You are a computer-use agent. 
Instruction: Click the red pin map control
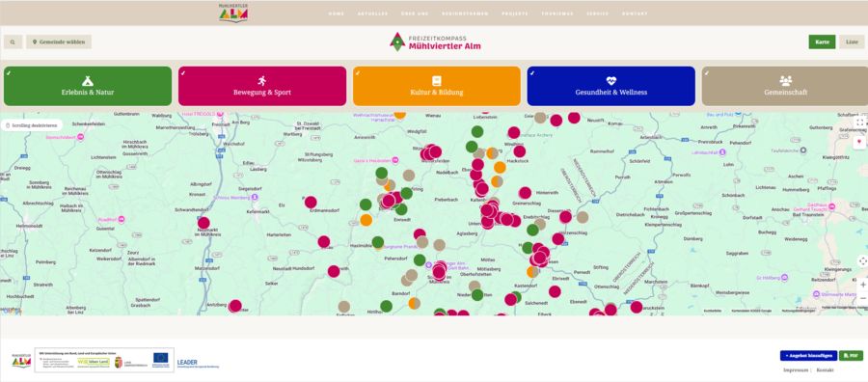[859, 142]
